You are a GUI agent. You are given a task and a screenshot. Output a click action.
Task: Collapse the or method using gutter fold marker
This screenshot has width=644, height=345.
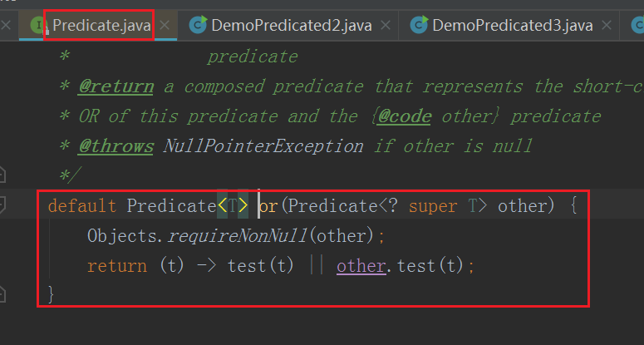(4, 205)
